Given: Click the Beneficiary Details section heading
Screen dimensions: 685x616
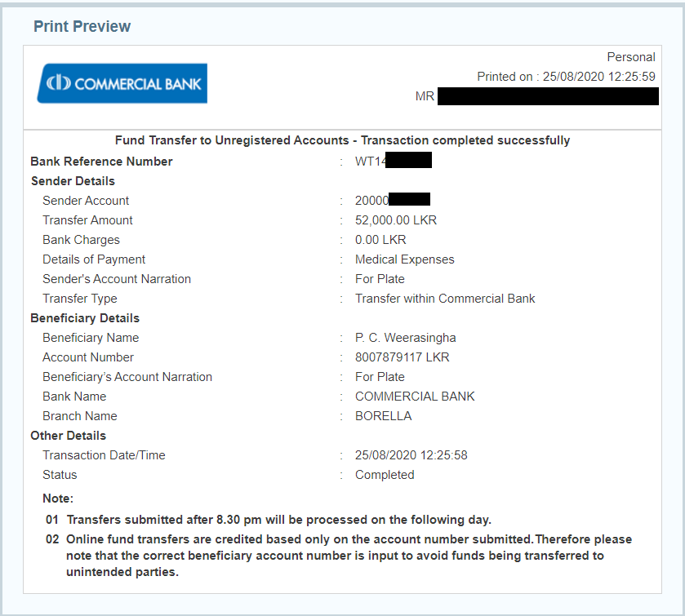Looking at the screenshot, I should [x=85, y=318].
